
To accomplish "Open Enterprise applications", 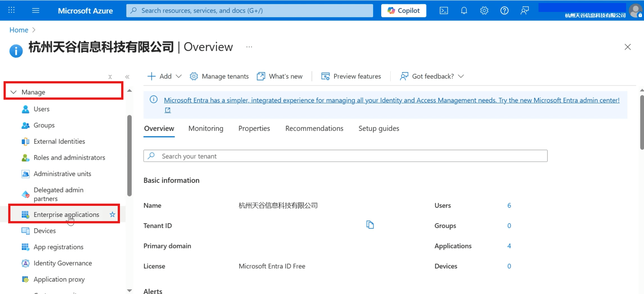I will click(66, 215).
